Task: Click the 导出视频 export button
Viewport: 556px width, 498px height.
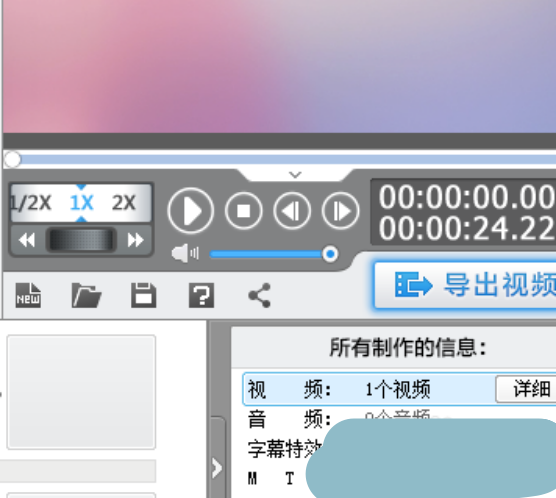Action: tap(465, 286)
